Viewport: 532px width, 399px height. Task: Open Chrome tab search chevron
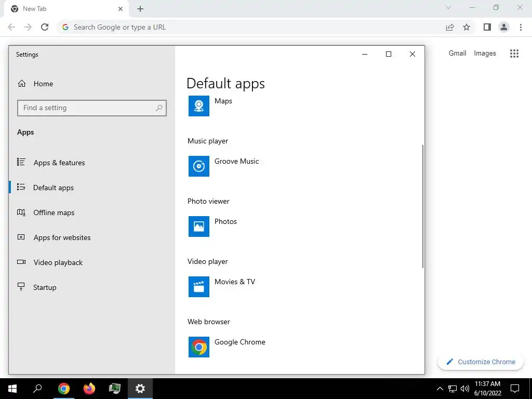[x=448, y=7]
